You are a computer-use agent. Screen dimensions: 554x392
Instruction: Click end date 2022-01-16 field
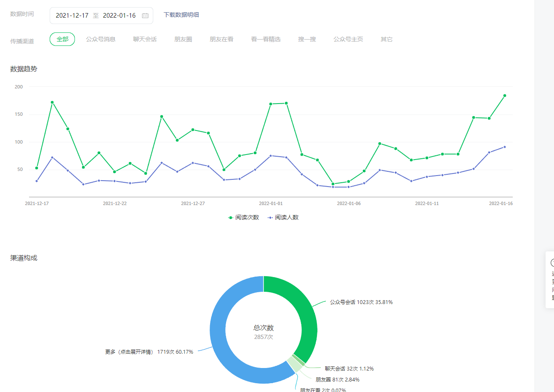click(119, 16)
